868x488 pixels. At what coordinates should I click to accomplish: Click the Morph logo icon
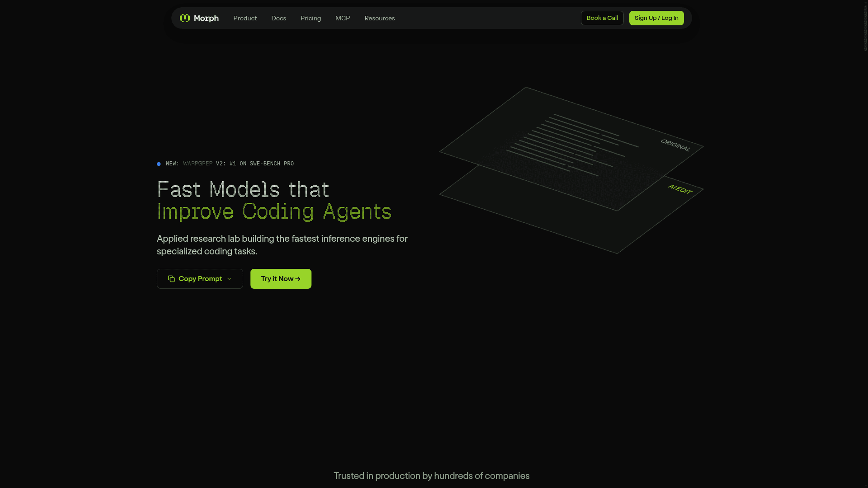[x=184, y=18]
